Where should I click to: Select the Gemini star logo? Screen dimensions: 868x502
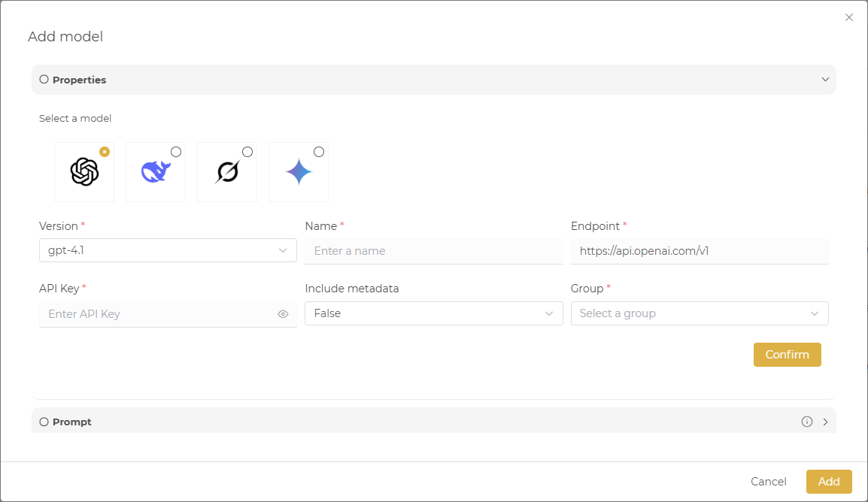[x=299, y=172]
